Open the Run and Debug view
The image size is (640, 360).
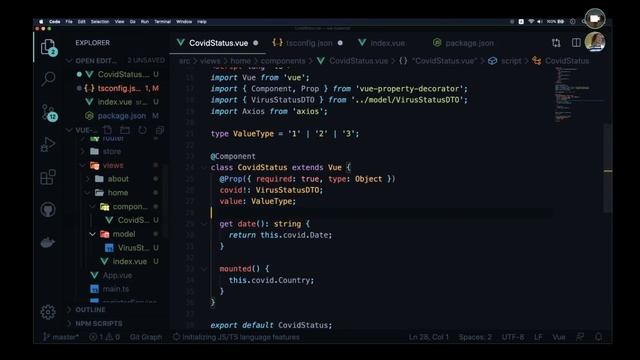(48, 144)
